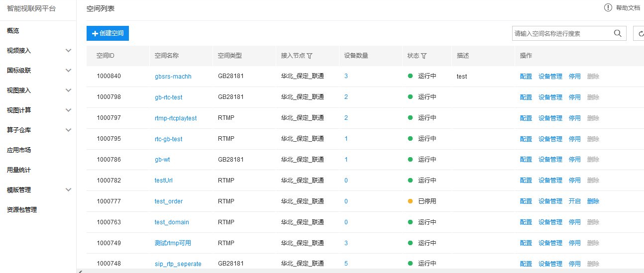Click 停用 for space gb-rtc-test
Viewport: 644px width, 273px height.
coord(574,97)
